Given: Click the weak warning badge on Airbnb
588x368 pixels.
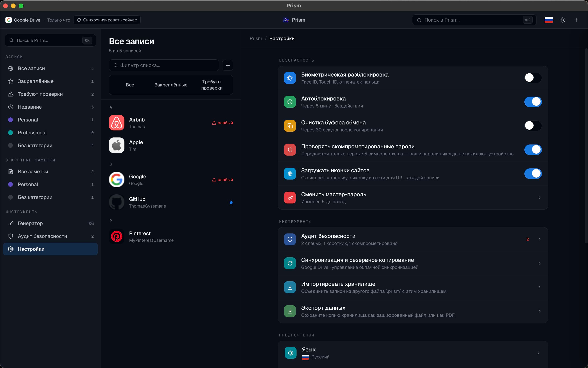Looking at the screenshot, I should [x=222, y=123].
